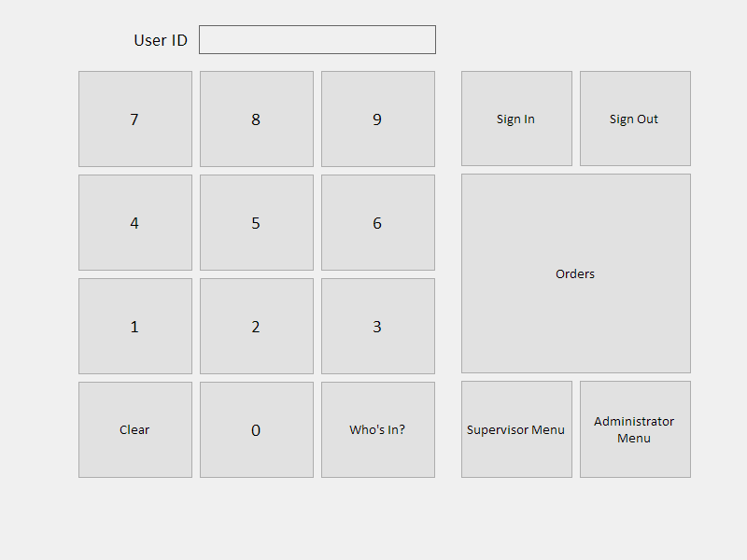Clear the entered User ID

point(134,430)
